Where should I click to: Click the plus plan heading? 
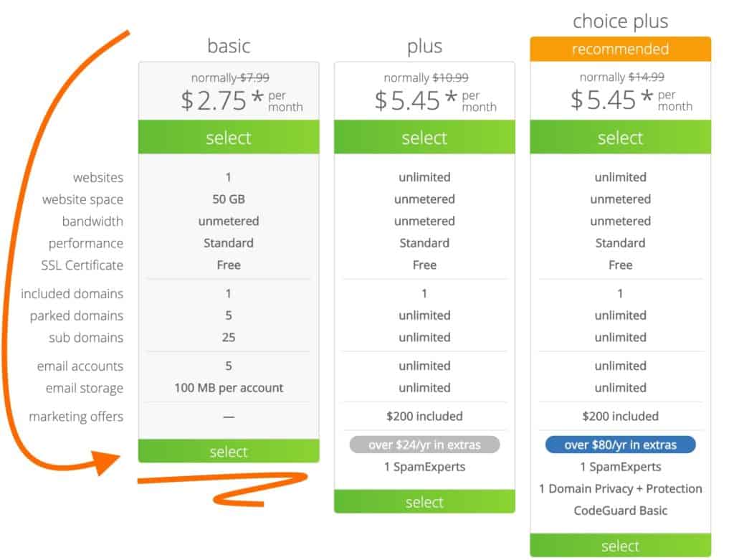424,47
